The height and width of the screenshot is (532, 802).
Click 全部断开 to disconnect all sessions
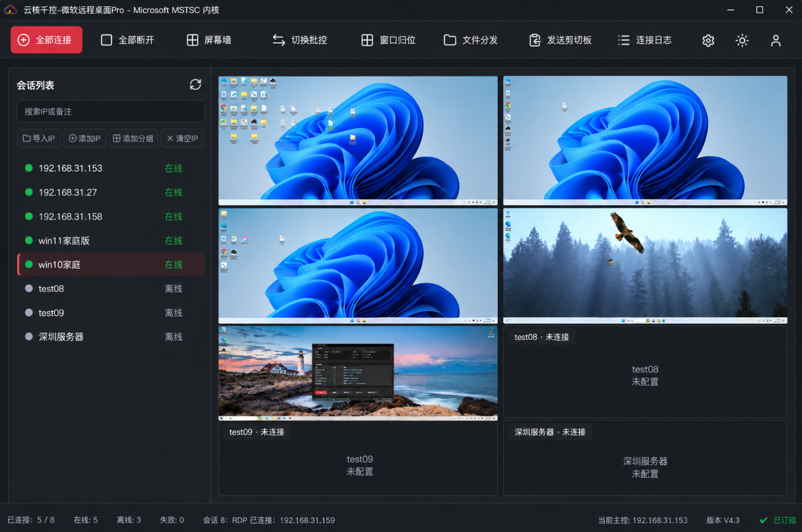point(127,40)
